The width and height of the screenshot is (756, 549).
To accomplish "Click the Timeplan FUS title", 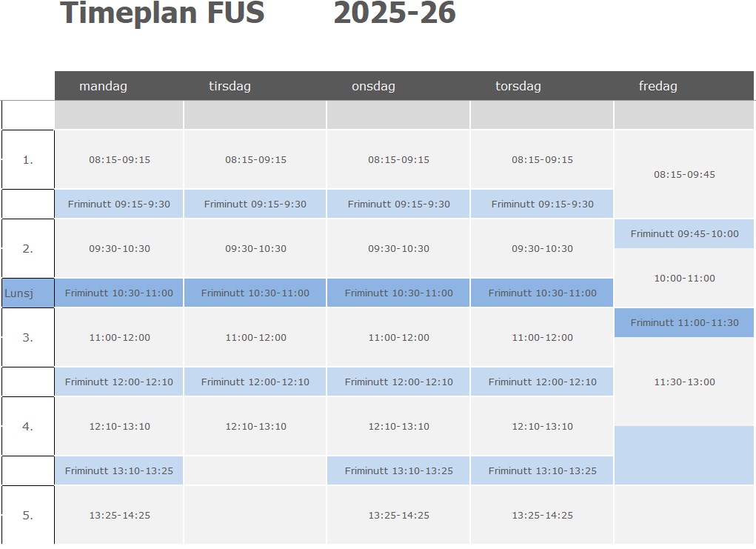I will tap(162, 13).
